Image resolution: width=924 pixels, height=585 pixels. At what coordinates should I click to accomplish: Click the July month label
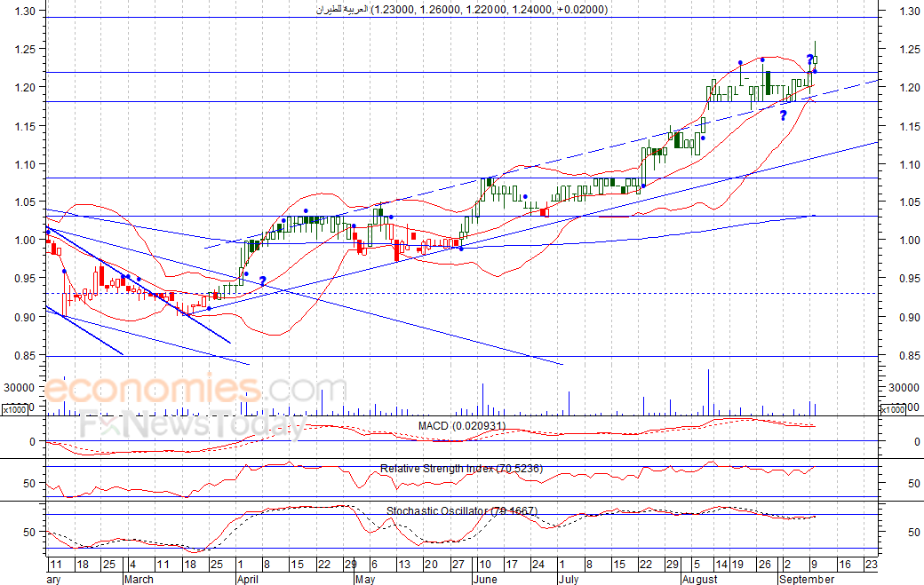point(569,579)
